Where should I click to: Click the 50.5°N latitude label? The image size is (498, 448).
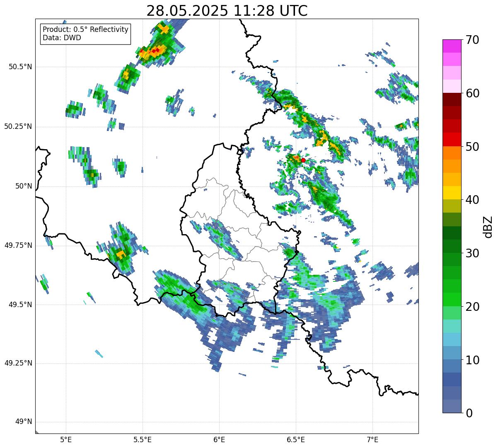coord(21,67)
